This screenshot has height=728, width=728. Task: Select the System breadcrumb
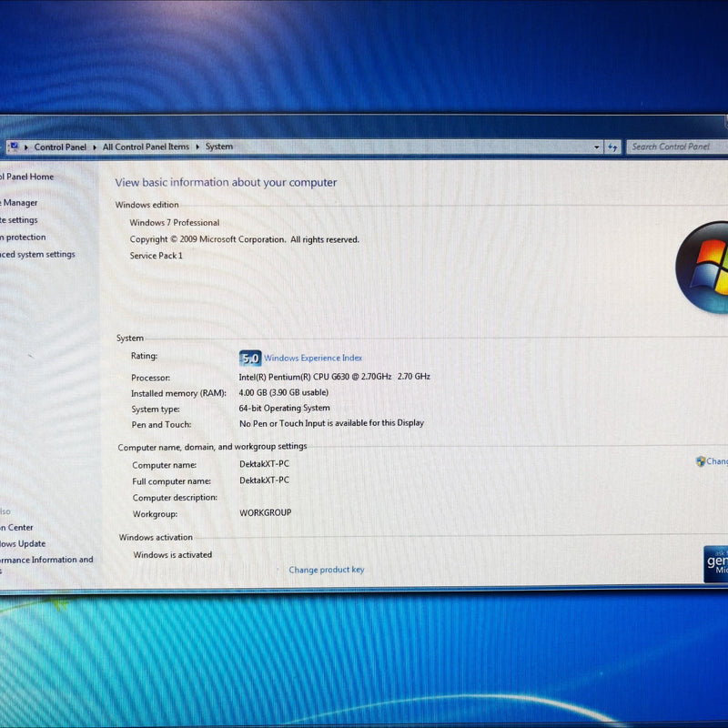[x=219, y=147]
